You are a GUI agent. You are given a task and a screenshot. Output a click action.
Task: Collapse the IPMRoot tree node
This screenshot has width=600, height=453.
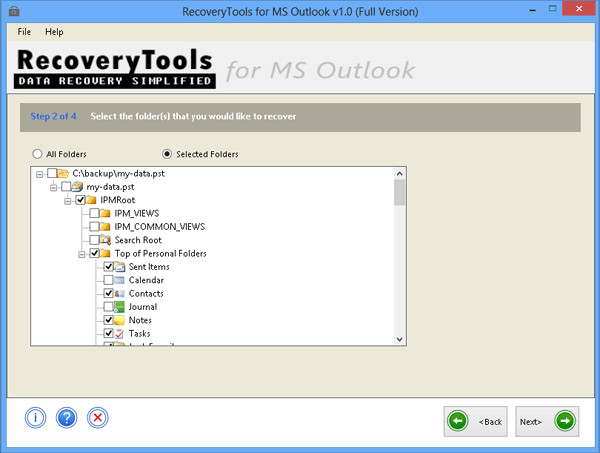click(68, 201)
